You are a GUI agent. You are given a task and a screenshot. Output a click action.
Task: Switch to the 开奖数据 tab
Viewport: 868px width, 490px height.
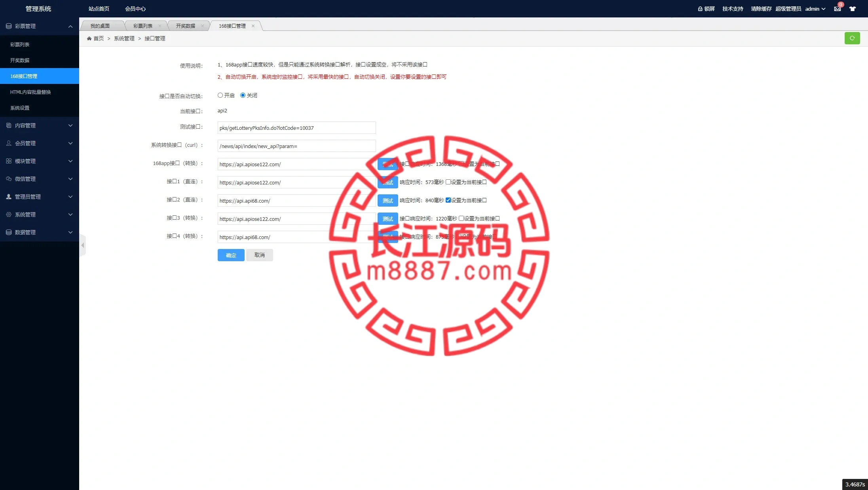coord(186,26)
